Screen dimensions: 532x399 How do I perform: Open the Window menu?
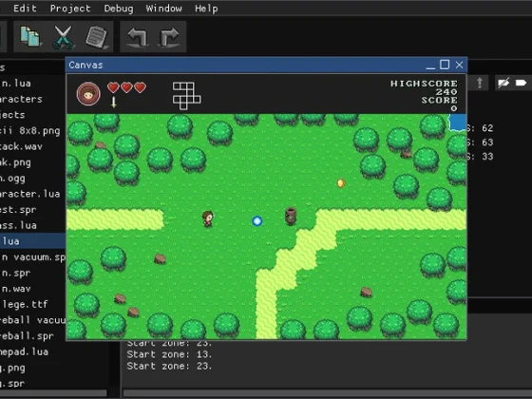pyautogui.click(x=163, y=9)
